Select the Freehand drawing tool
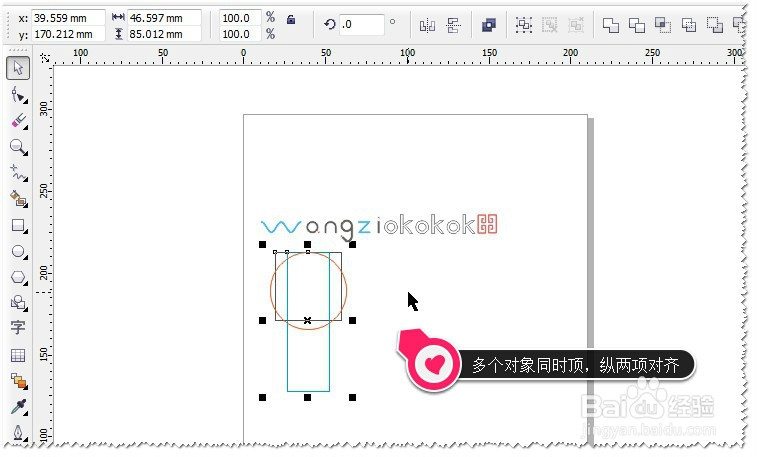This screenshot has width=757, height=457. pyautogui.click(x=18, y=173)
